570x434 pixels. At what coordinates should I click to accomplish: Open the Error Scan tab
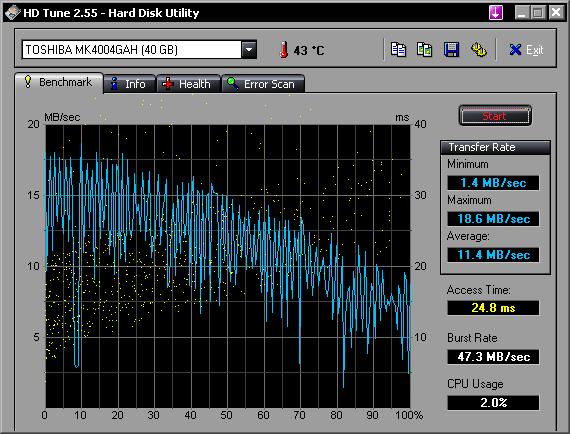(263, 84)
